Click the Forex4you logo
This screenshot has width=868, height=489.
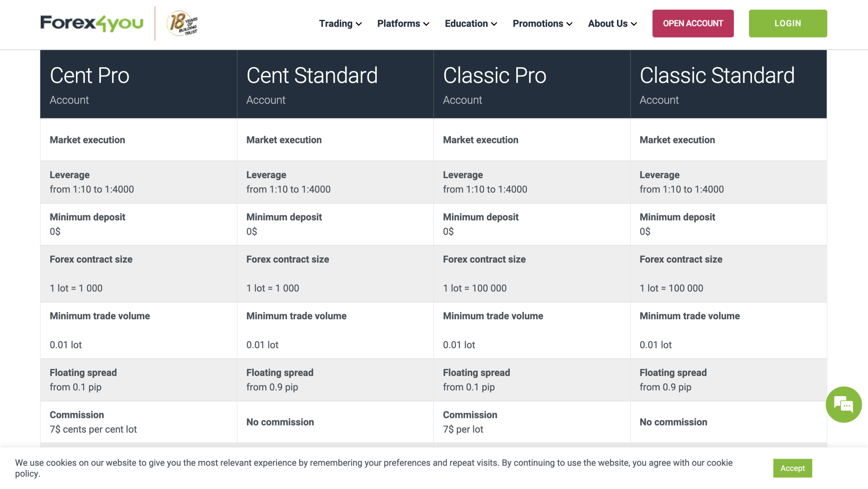coord(92,23)
